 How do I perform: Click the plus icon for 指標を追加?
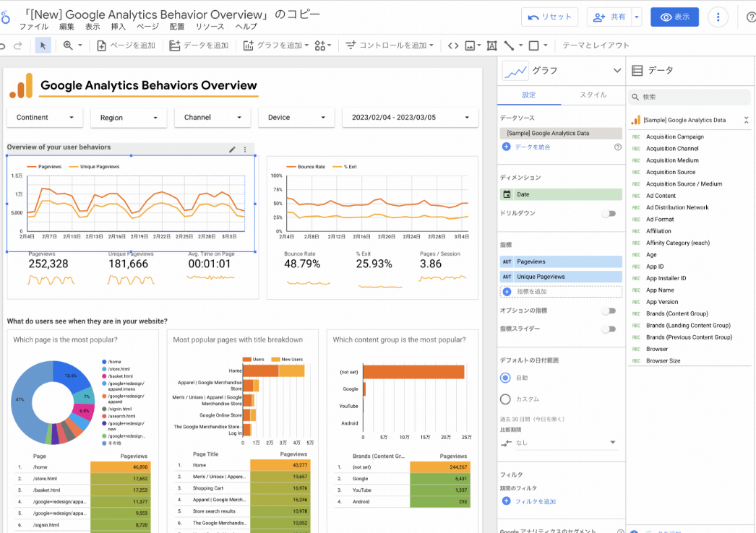[x=507, y=292]
